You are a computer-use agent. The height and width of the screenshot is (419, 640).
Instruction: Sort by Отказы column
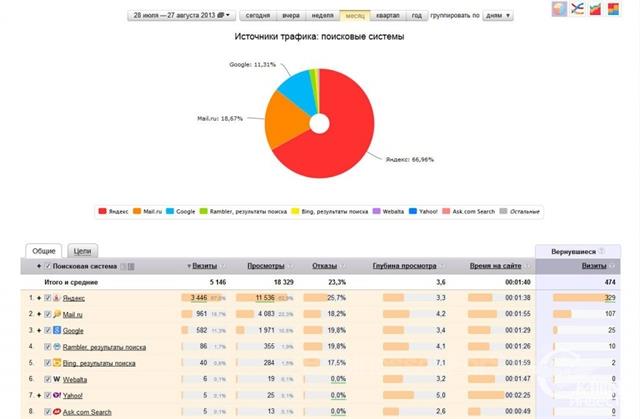tap(324, 266)
